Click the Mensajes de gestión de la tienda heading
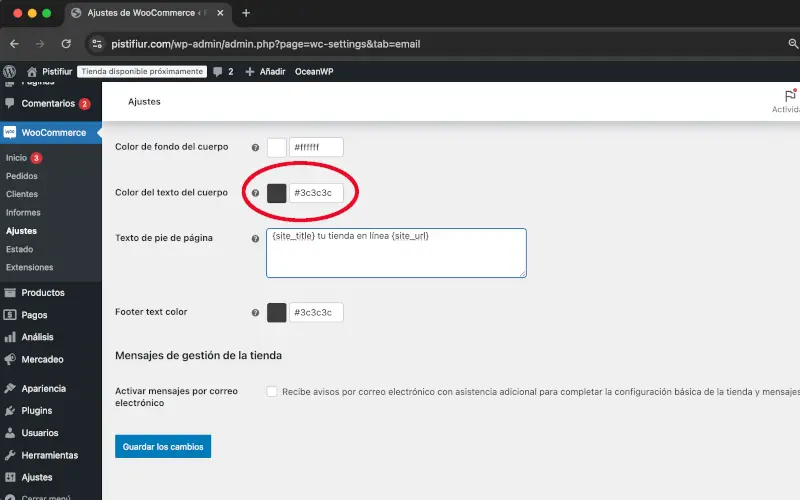The image size is (800, 500). click(198, 355)
